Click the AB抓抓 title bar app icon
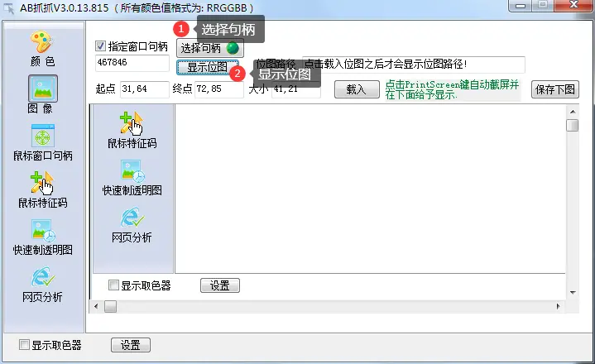The image size is (595, 364). 9,8
